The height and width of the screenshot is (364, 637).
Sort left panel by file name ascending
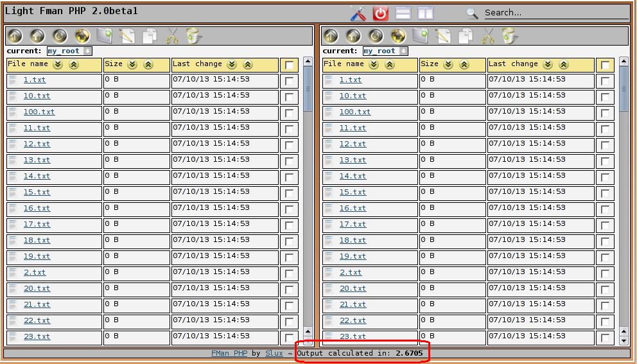tap(74, 65)
